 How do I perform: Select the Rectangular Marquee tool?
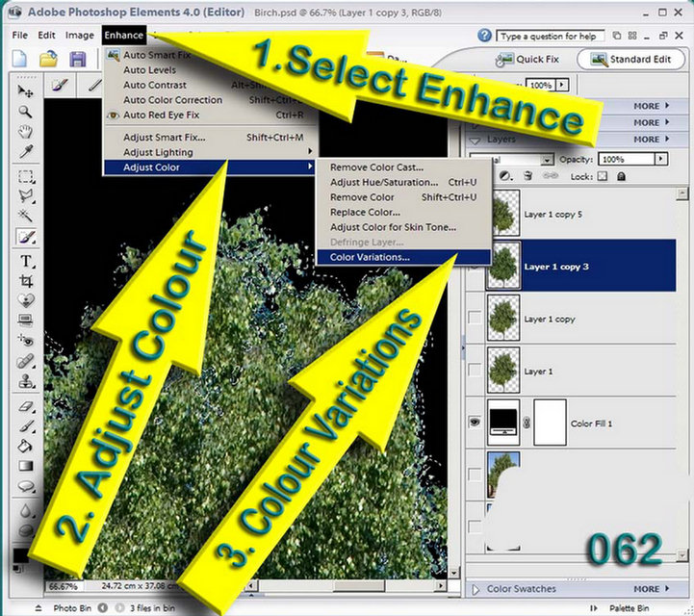26,176
